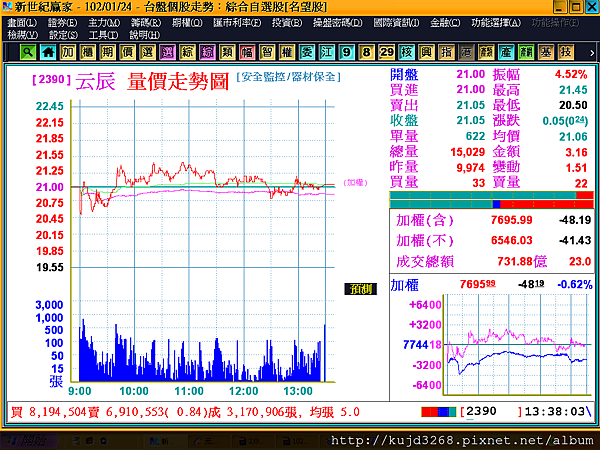Open the 技 (technical) toolbar icon
Viewport: 600px width, 450px height.
click(566, 52)
